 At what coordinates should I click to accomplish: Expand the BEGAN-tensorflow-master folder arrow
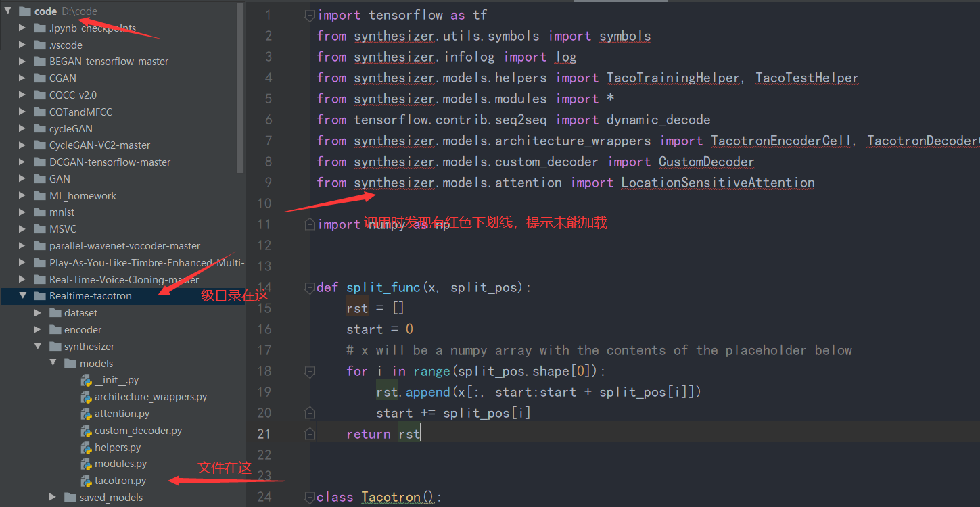point(22,62)
